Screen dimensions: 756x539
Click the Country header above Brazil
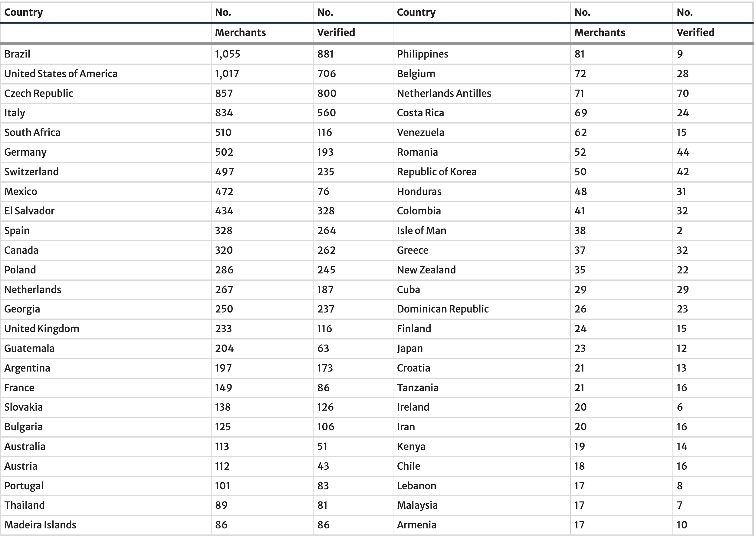click(24, 12)
